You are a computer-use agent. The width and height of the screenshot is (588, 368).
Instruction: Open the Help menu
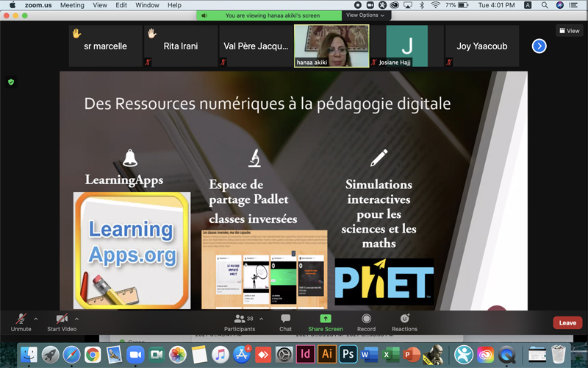174,5
